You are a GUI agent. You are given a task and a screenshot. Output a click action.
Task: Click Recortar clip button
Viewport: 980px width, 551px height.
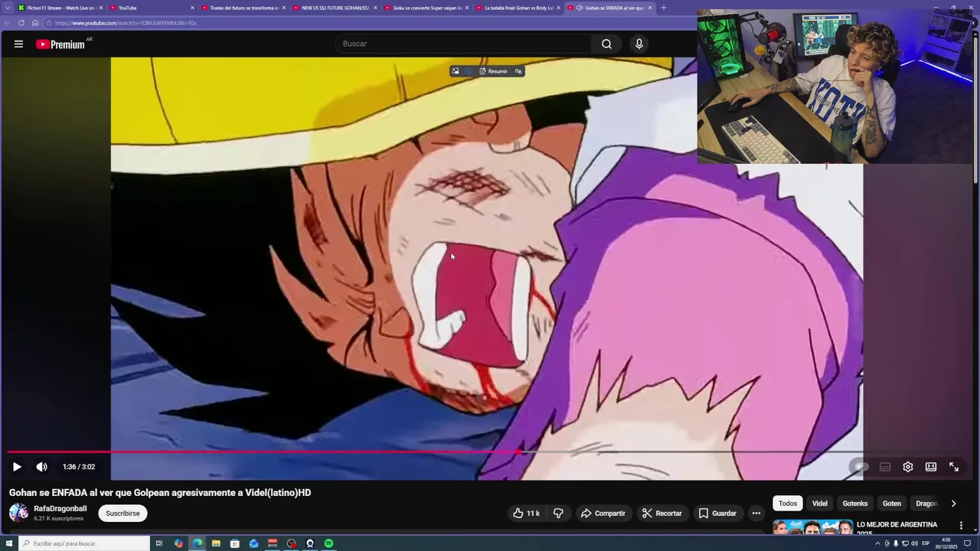click(x=661, y=514)
